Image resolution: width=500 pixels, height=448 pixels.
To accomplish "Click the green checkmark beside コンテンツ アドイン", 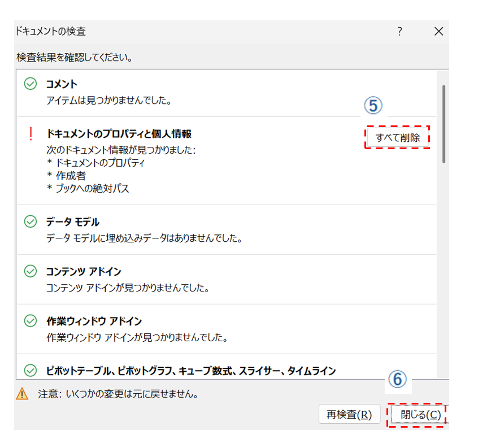I will click(x=31, y=272).
